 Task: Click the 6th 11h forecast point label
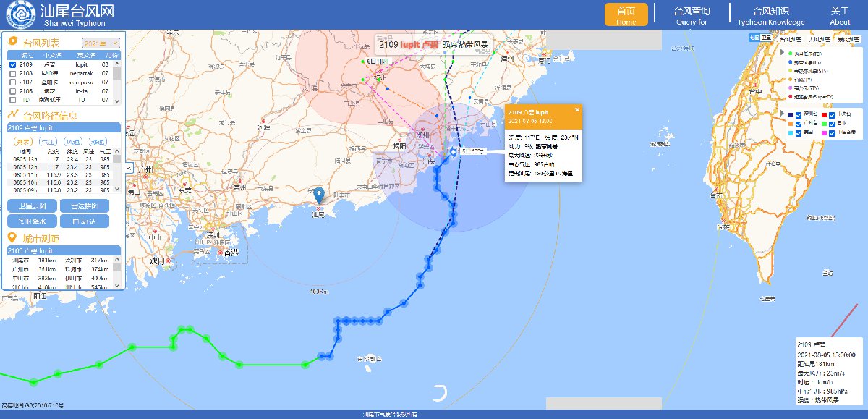point(377,60)
